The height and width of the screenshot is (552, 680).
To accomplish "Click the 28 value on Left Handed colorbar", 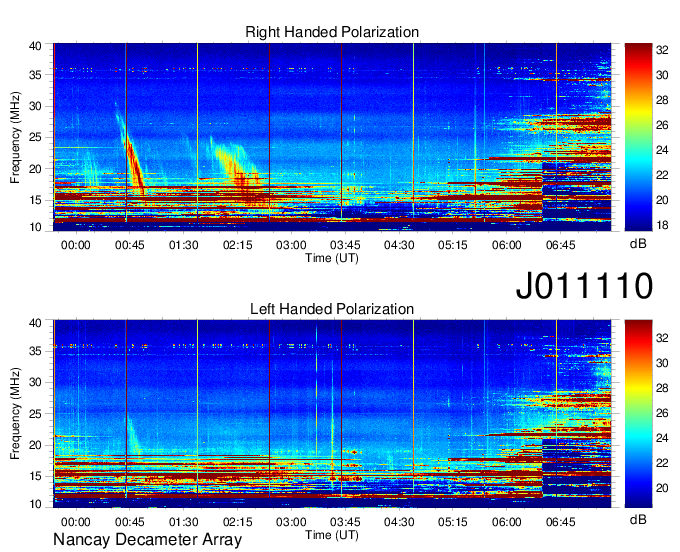I will coord(662,388).
